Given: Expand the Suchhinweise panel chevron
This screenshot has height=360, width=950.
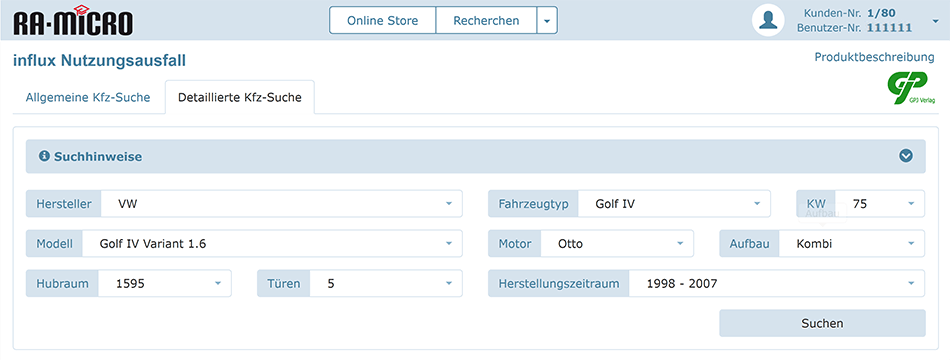Looking at the screenshot, I should coord(906,156).
